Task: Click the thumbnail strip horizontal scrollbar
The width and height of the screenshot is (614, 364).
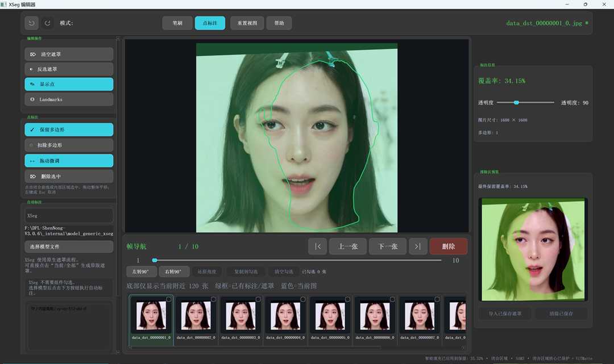Action: click(x=297, y=347)
